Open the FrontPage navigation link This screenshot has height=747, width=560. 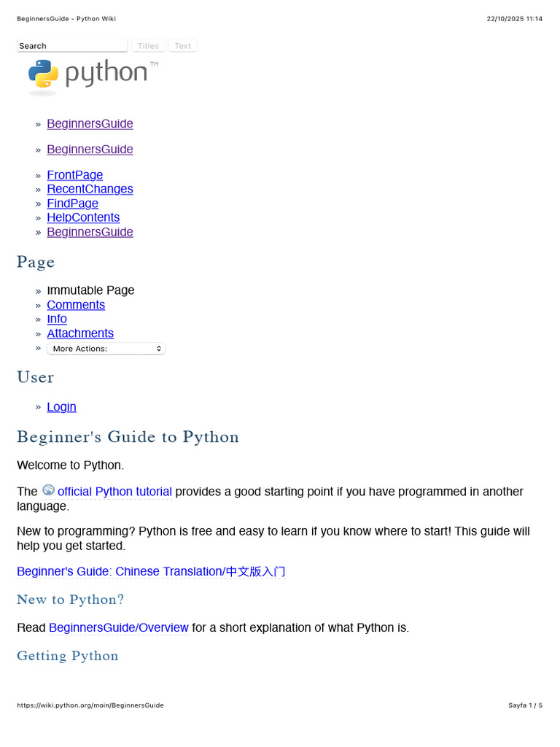click(x=74, y=175)
